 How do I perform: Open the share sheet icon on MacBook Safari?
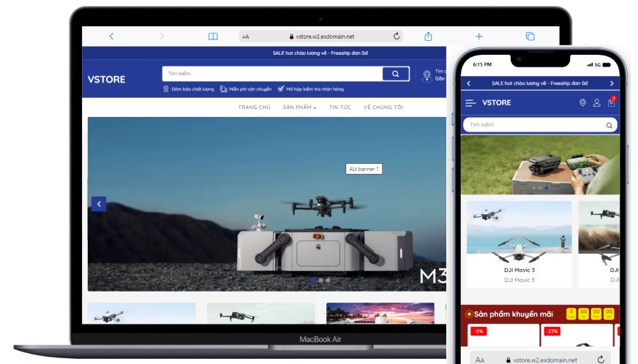(428, 37)
